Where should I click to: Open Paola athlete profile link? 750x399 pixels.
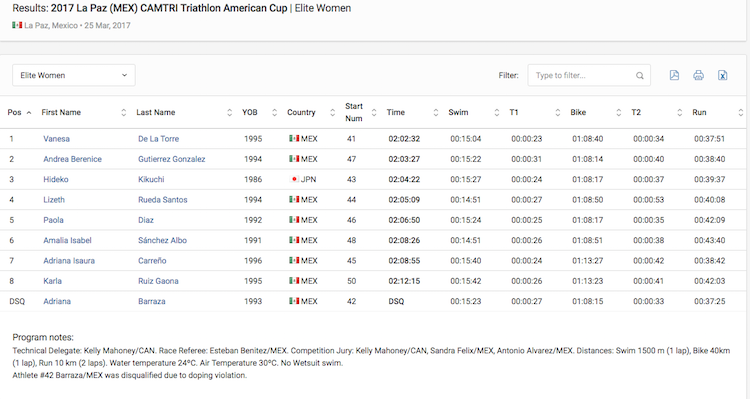pyautogui.click(x=53, y=220)
